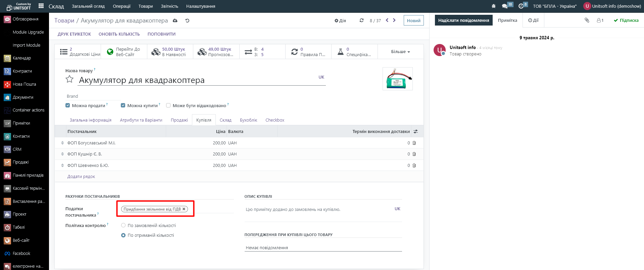This screenshot has height=270, width=644.
Task: Go to next record arrow
Action: (x=394, y=20)
